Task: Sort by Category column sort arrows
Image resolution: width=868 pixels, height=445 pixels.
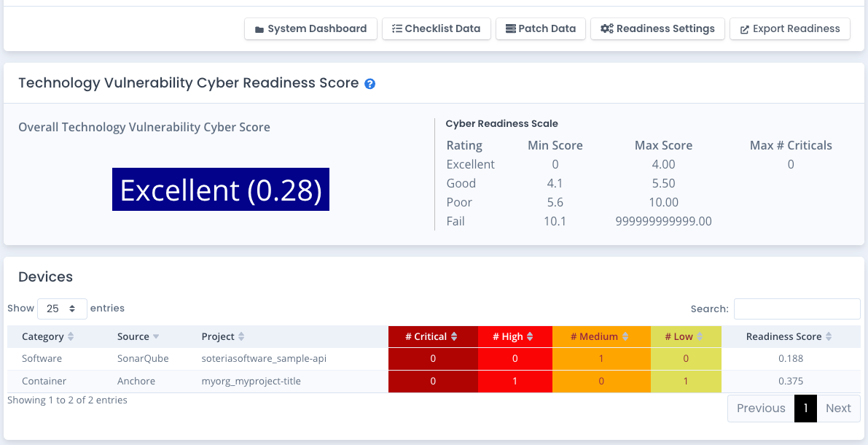Action: point(71,336)
